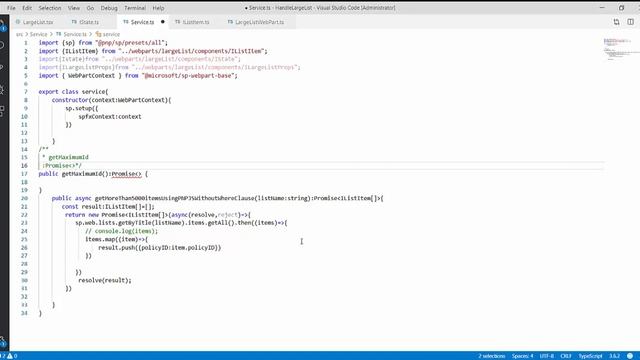Screen dimensions: 640x360
Task: Open Search in the activity bar
Action: coord(2,45)
